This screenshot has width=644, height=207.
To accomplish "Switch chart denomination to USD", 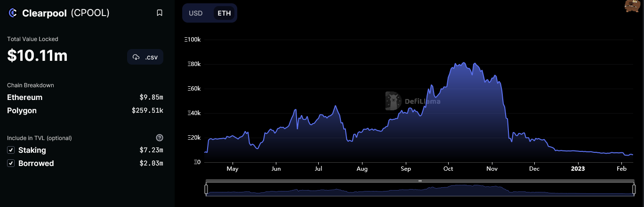I will (x=196, y=13).
